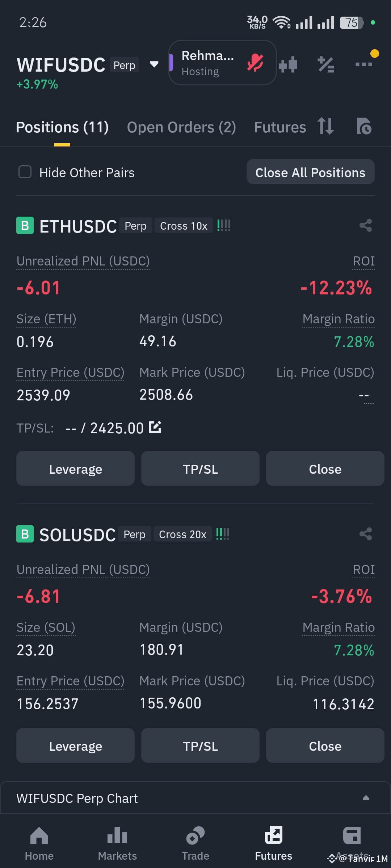Screen dimensions: 391x868
Task: Tap the muted microphone icon
Action: click(255, 63)
